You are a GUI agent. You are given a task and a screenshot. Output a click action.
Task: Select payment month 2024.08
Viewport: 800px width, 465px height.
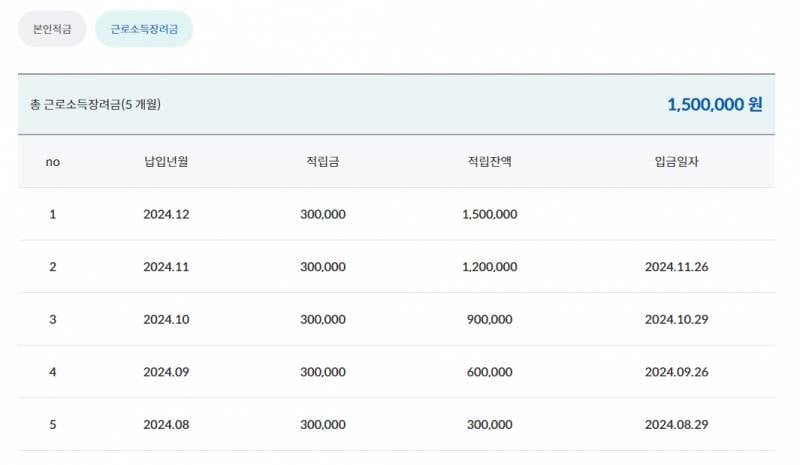166,425
